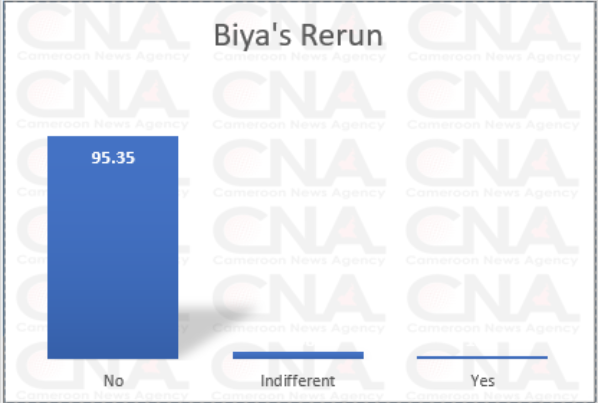Select the thin Yes bar
Screen dimensions: 598x403
click(482, 357)
